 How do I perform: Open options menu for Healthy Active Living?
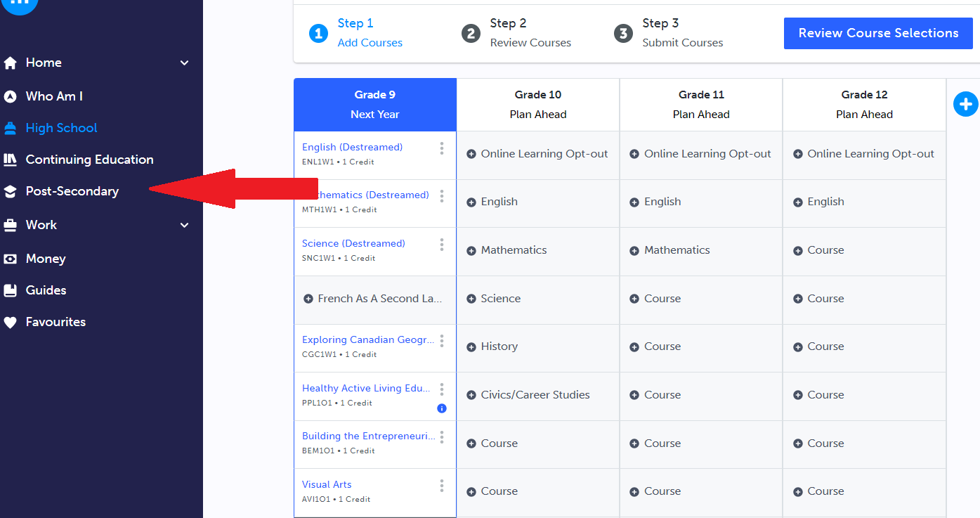[442, 389]
